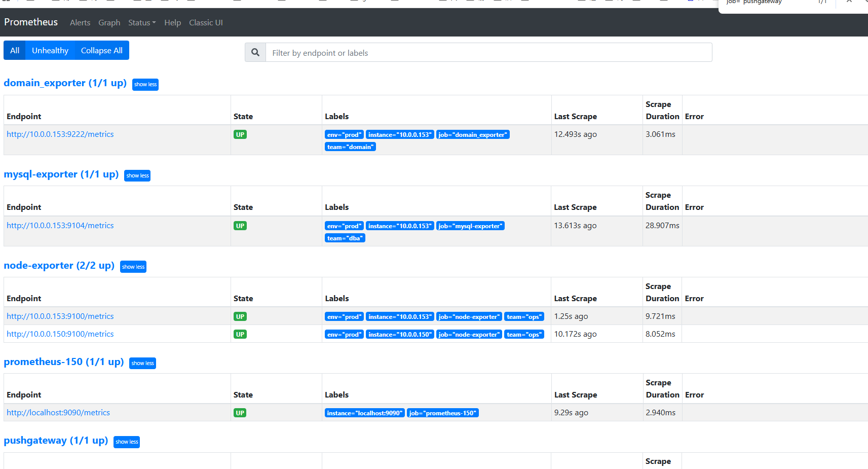Click the 8.052ms scrape duration value

[660, 334]
